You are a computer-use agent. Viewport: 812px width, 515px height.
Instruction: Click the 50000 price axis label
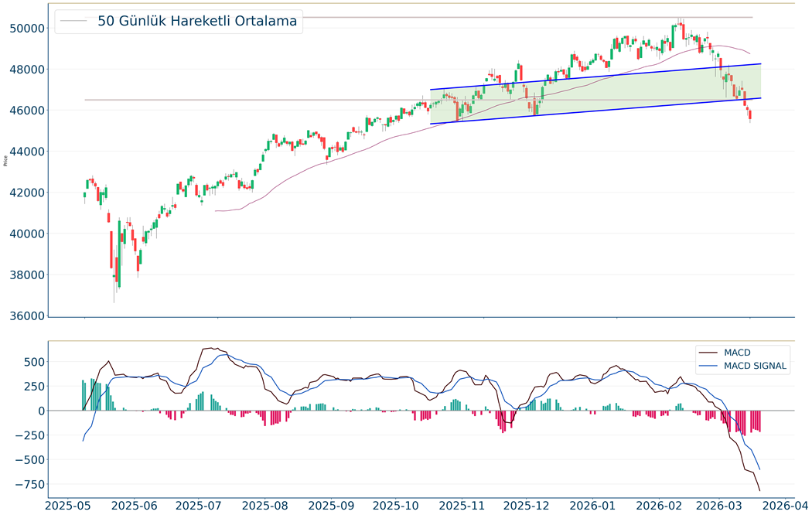click(26, 29)
